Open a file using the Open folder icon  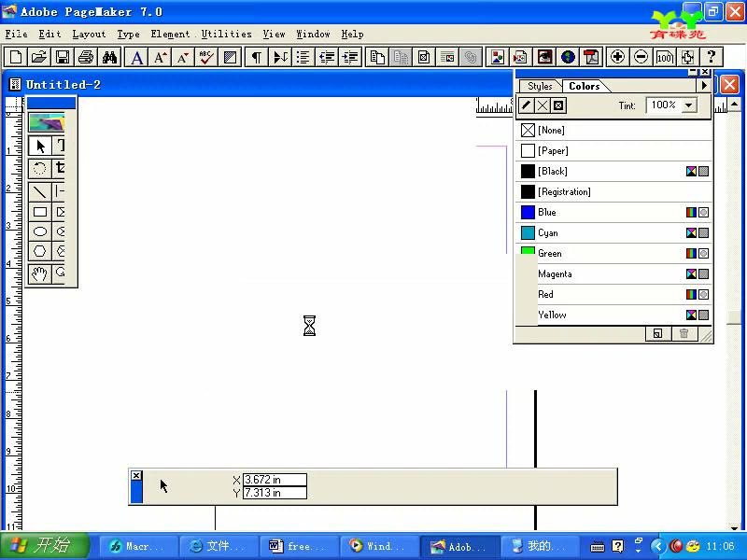coord(38,58)
